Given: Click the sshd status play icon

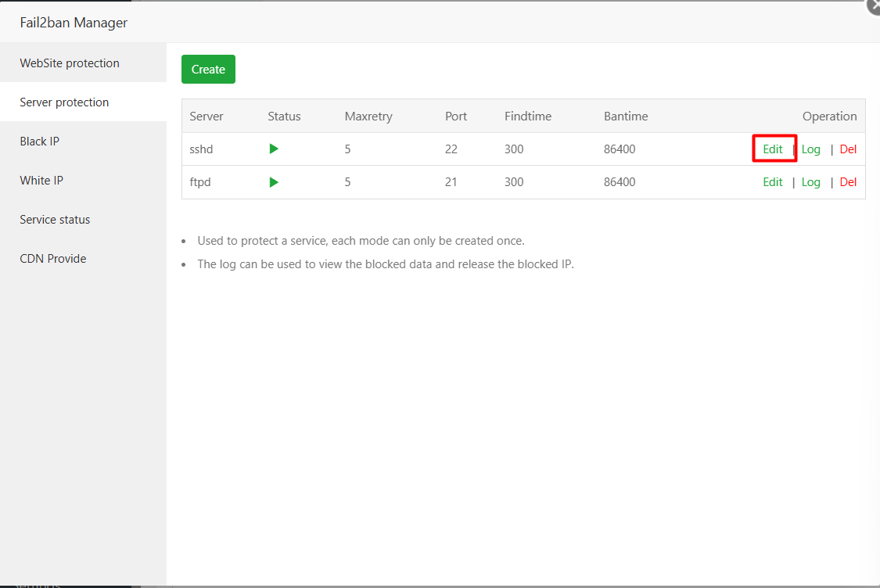Looking at the screenshot, I should click(x=274, y=149).
